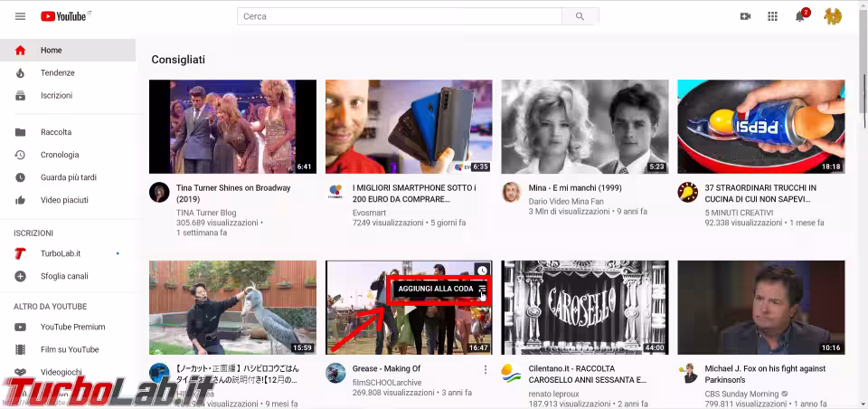This screenshot has height=409, width=868.
Task: Open the smartphone sotto 200 euro thumbnail
Action: pyautogui.click(x=409, y=127)
